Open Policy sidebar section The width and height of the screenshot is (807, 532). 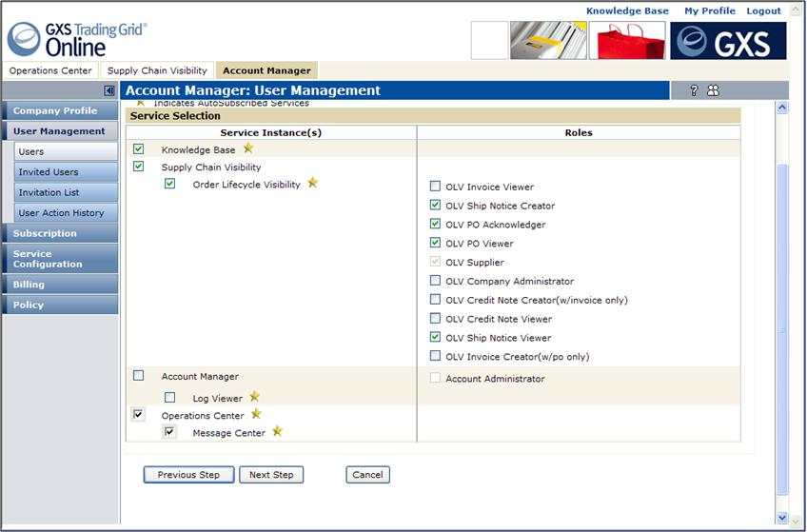tap(60, 305)
